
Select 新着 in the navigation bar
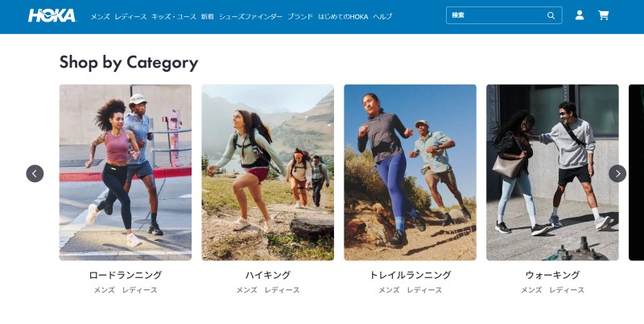point(208,16)
